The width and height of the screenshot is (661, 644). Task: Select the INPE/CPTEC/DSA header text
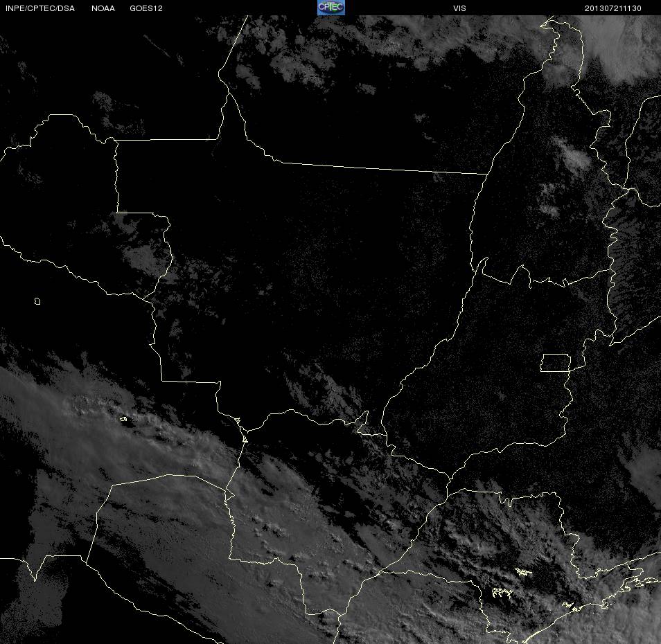[x=40, y=8]
